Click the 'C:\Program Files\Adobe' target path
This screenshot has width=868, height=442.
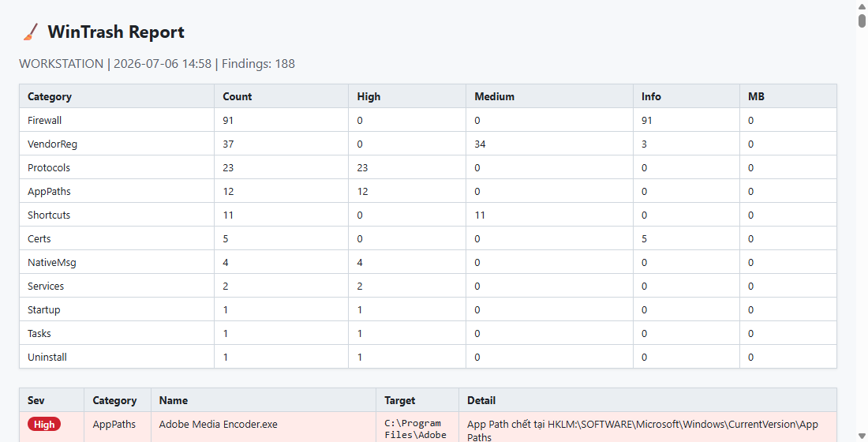coord(415,429)
